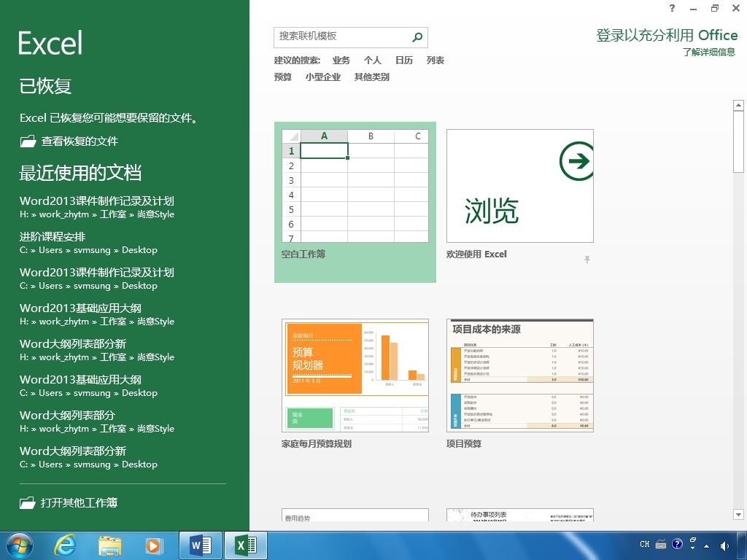Viewport: 747px width, 560px height.
Task: Open the Windows Start menu
Action: [19, 545]
